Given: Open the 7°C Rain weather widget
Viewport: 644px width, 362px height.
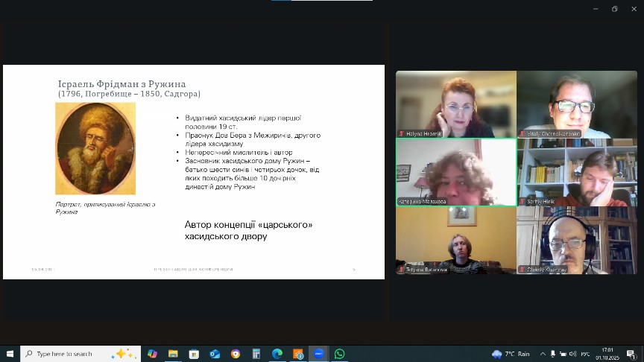Looking at the screenshot, I should pyautogui.click(x=511, y=354).
